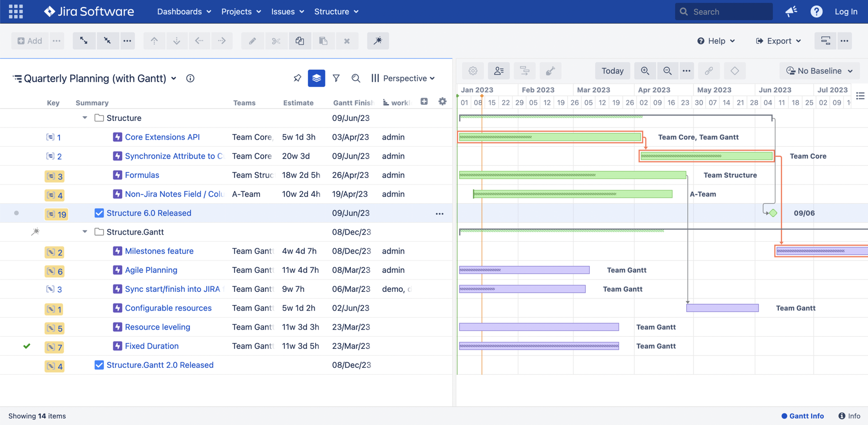Click the Gantt link dependency icon
The width and height of the screenshot is (868, 425).
709,71
